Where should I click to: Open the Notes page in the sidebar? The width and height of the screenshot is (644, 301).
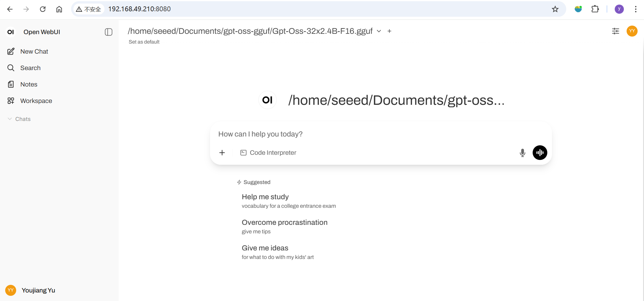[29, 84]
